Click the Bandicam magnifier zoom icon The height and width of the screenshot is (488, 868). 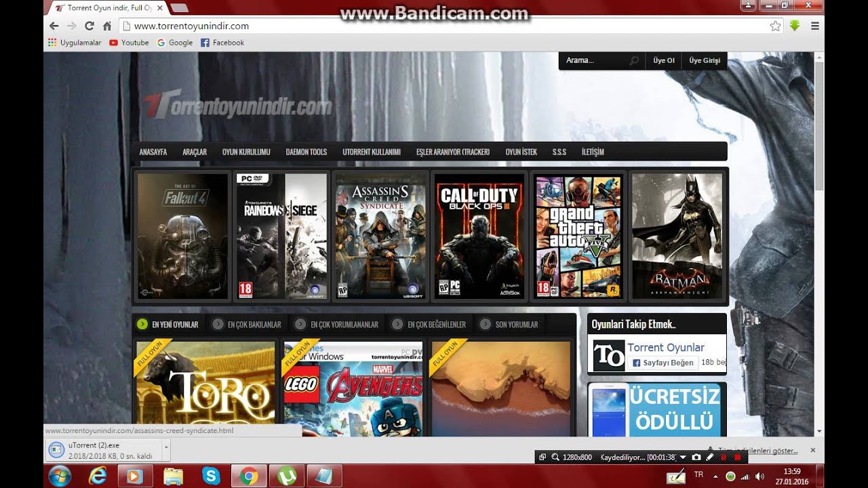click(555, 457)
